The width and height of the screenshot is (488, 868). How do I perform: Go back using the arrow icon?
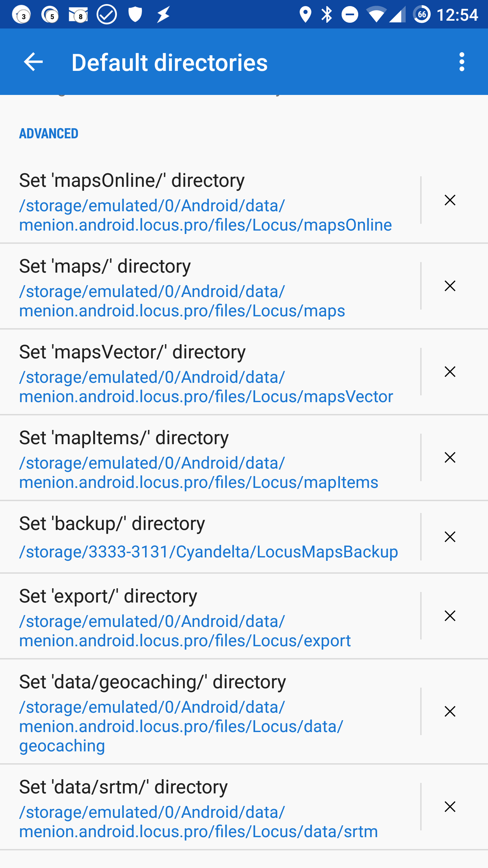pos(33,62)
